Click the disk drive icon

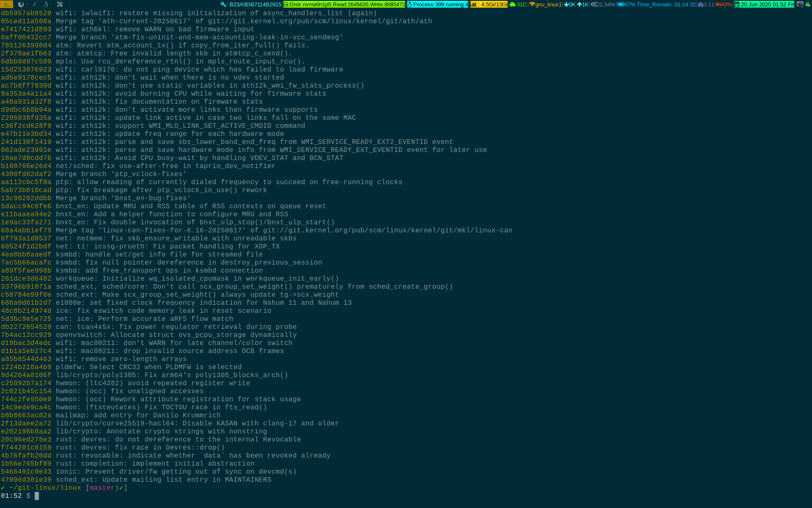(286, 4)
